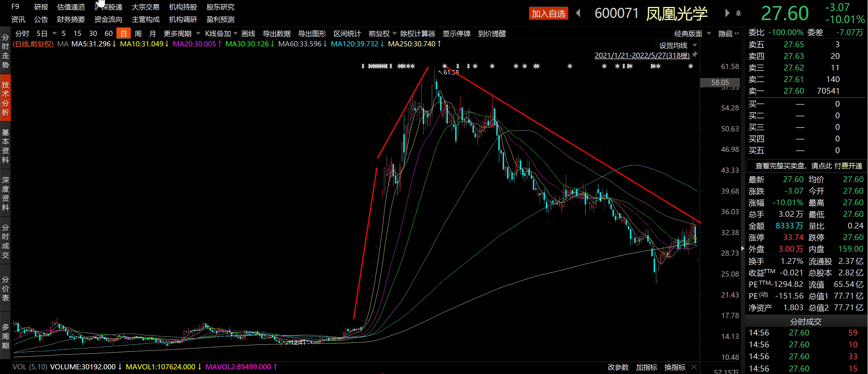Image resolution: width=868 pixels, height=374 pixels.
Task: Switch to 60 minute period
Action: pos(108,33)
